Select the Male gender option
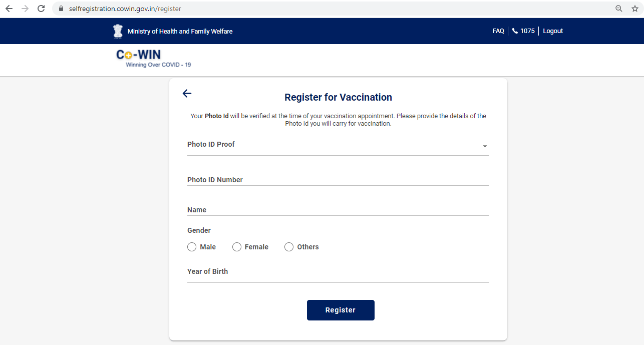The image size is (644, 345). point(192,247)
